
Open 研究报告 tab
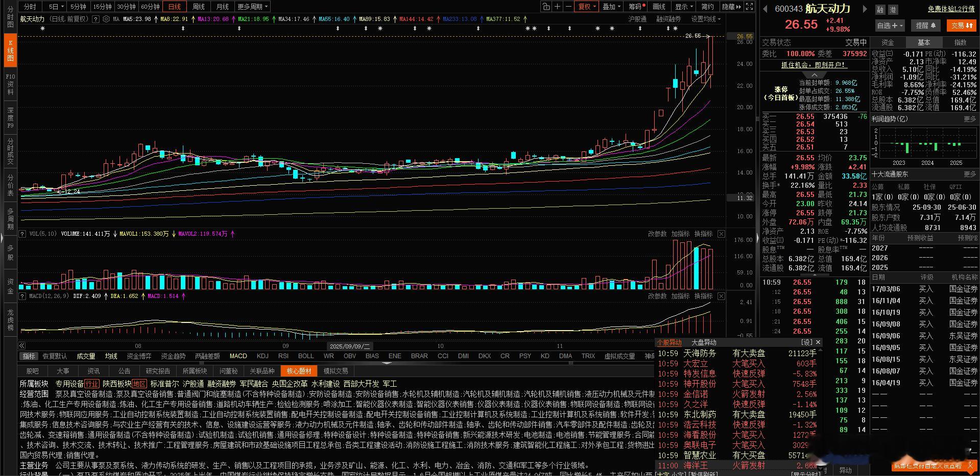pyautogui.click(x=158, y=371)
